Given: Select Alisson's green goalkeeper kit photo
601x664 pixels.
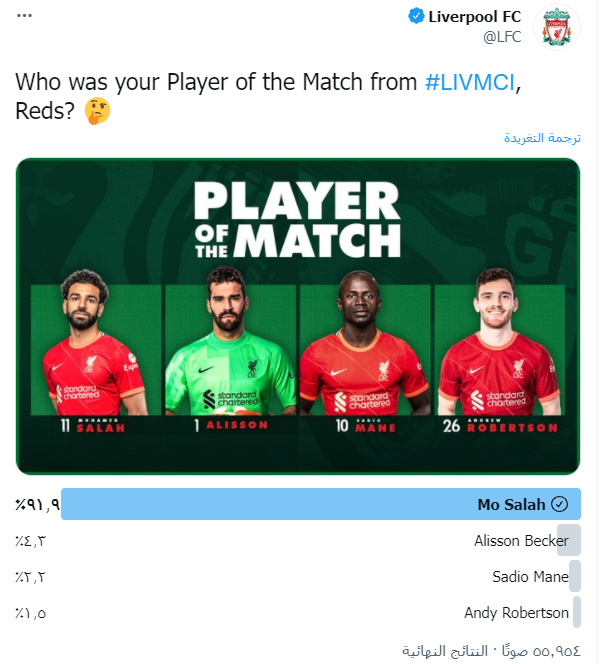Looking at the screenshot, I should point(230,348).
